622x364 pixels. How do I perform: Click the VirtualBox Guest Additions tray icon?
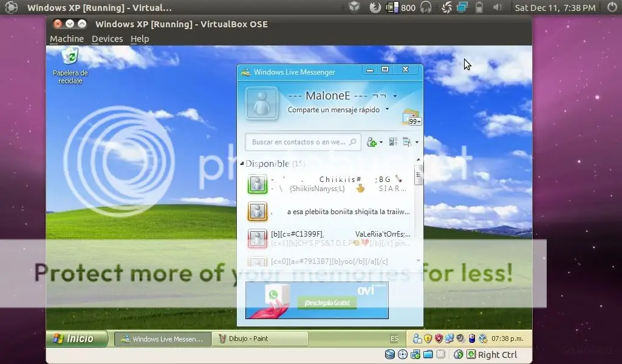click(482, 339)
